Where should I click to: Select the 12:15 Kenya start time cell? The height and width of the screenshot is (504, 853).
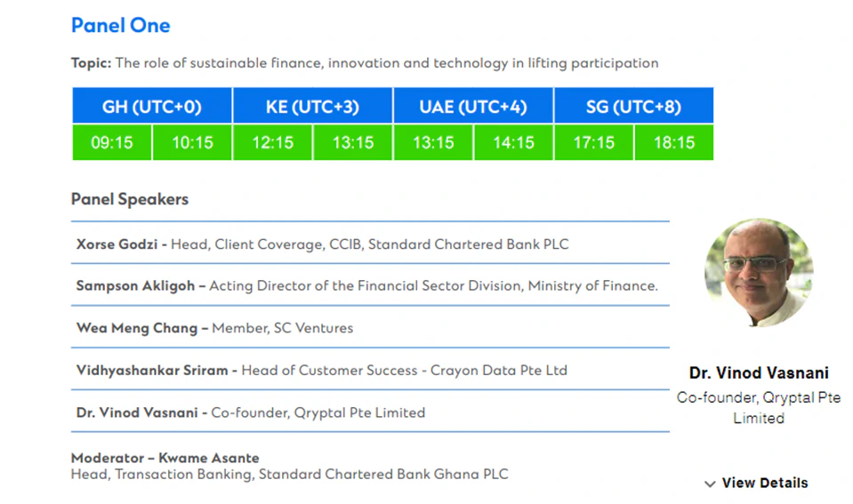tap(272, 143)
